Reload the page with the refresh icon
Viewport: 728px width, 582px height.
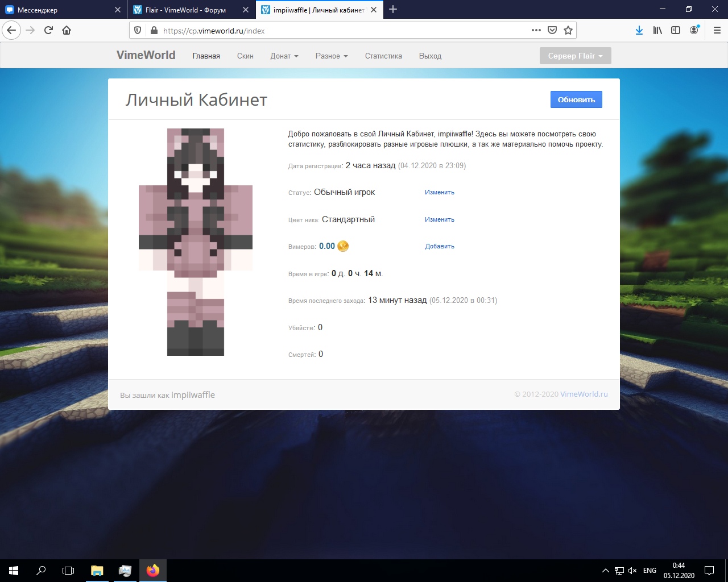coord(48,31)
